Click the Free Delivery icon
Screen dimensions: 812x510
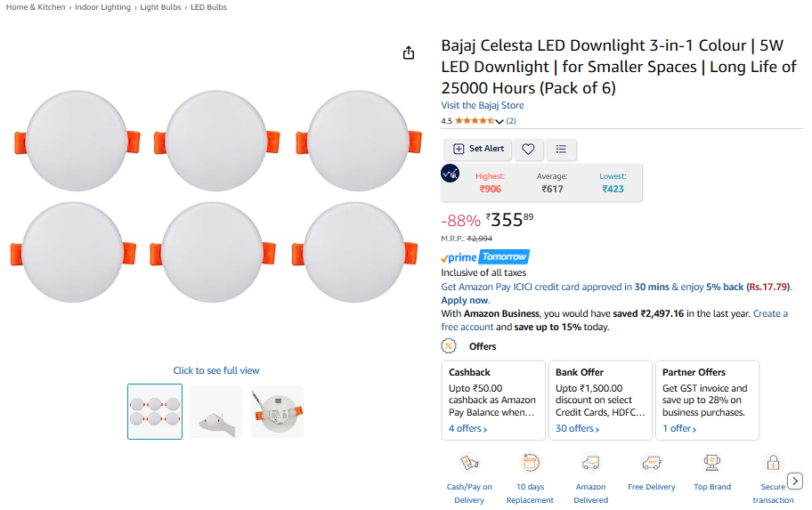pyautogui.click(x=652, y=463)
